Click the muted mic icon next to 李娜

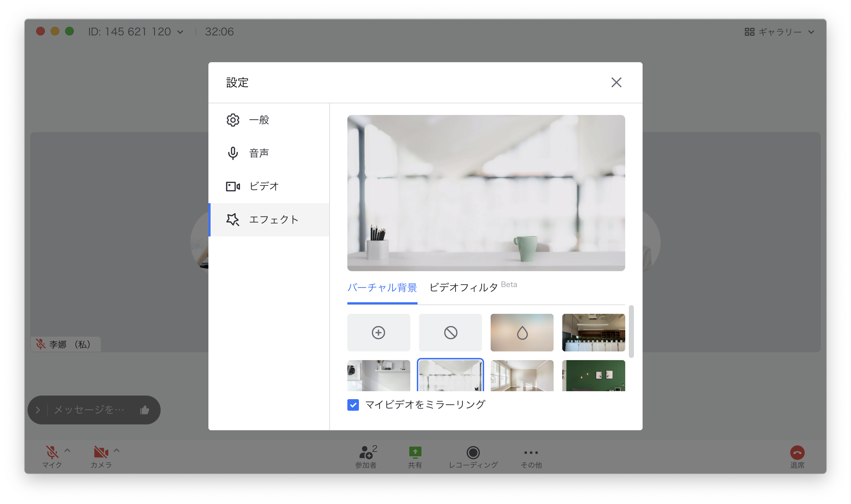(41, 344)
